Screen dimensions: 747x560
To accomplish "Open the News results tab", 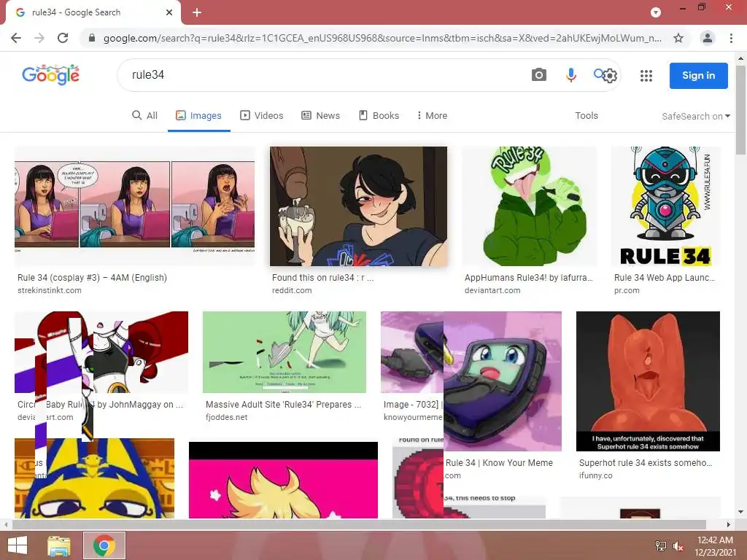I will (x=321, y=116).
